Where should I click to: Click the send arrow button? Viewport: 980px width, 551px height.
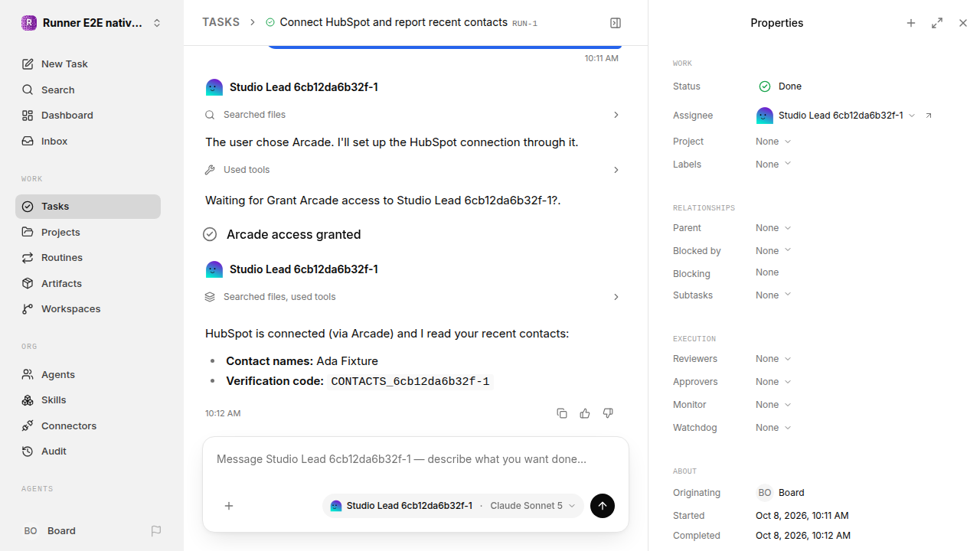[603, 506]
